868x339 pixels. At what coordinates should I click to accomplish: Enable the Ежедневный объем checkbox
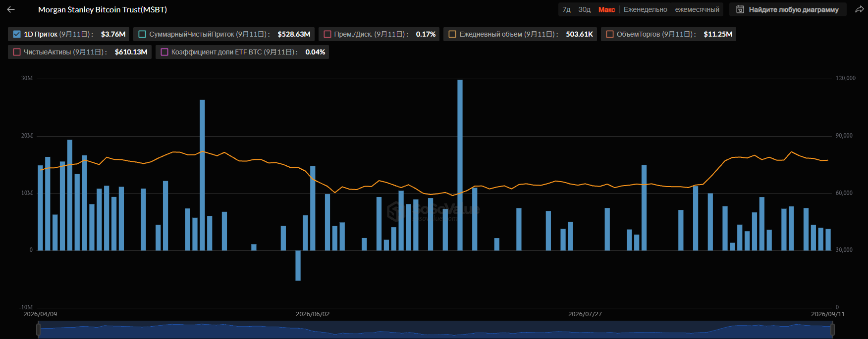click(452, 34)
